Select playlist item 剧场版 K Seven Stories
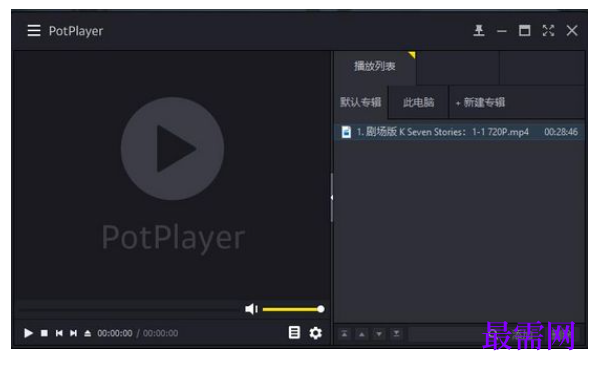Screen dimensions: 594x367 [x=460, y=132]
